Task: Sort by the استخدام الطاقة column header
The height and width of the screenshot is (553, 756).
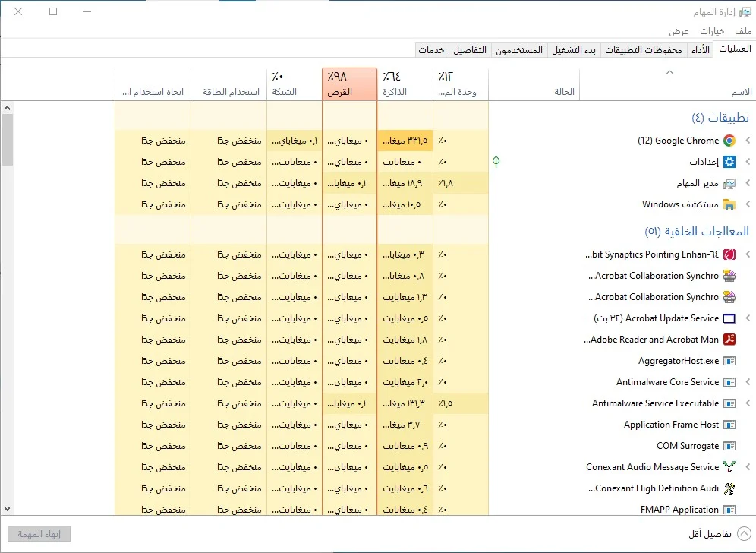Action: point(229,84)
